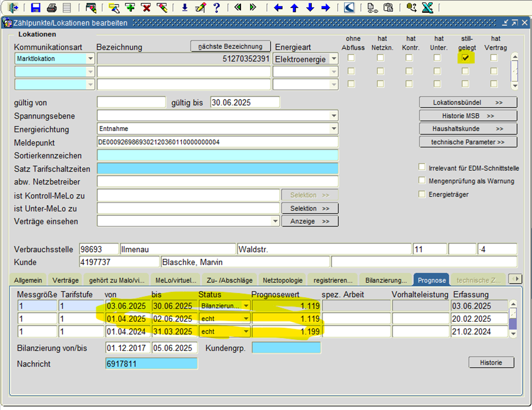Viewport: 532px width, 410px height.
Task: Open the Netztopologie tab
Action: [282, 280]
